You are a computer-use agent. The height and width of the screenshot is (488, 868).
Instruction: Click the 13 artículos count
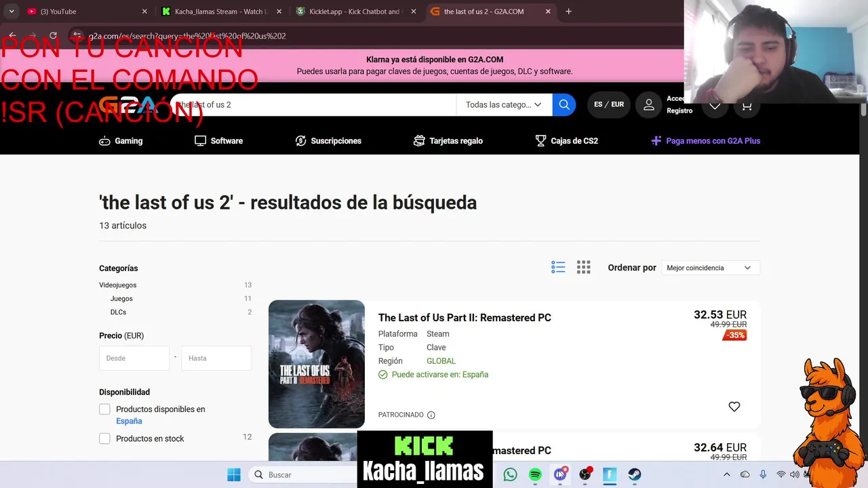point(123,226)
